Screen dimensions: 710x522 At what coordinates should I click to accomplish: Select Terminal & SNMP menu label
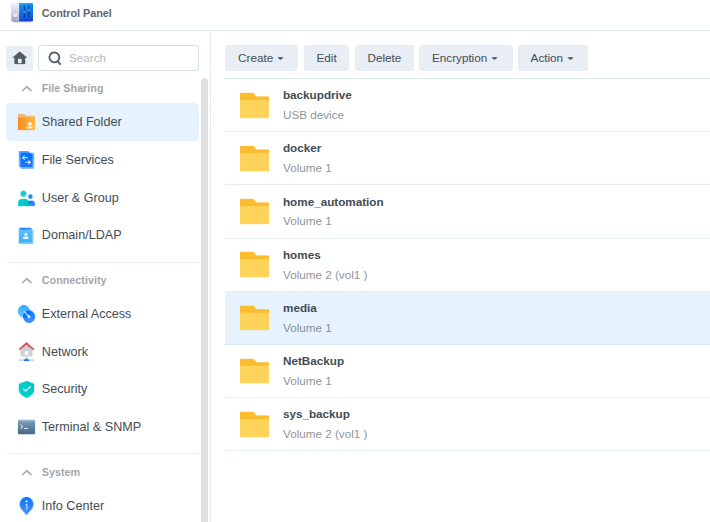point(91,427)
